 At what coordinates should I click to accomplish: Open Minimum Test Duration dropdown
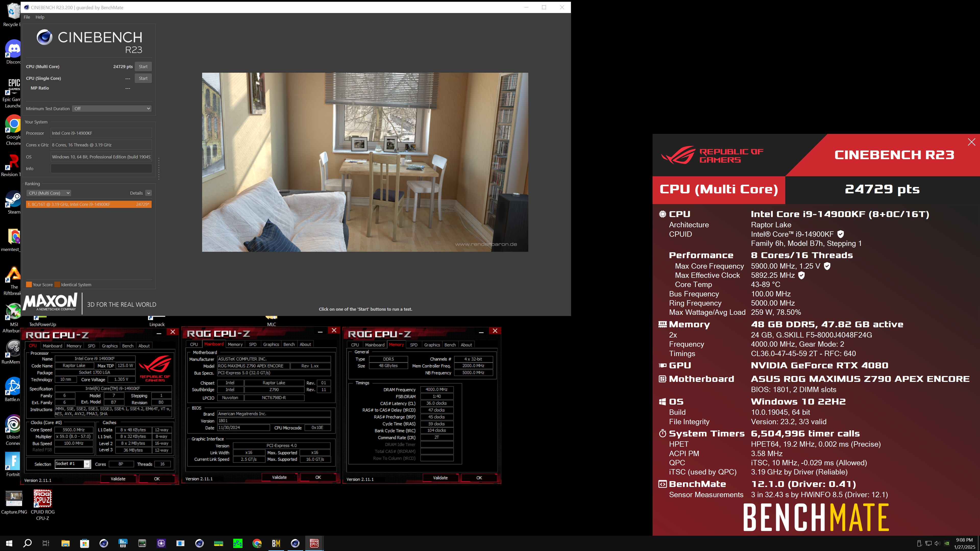(x=112, y=109)
